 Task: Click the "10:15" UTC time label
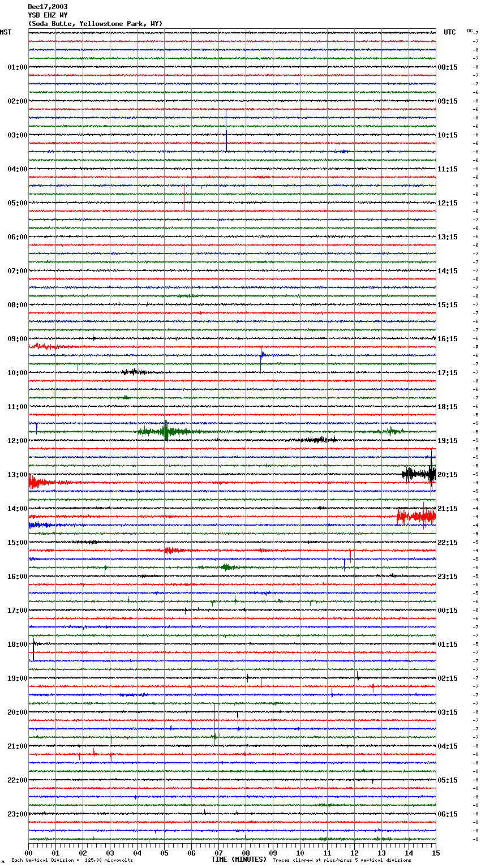pyautogui.click(x=448, y=135)
